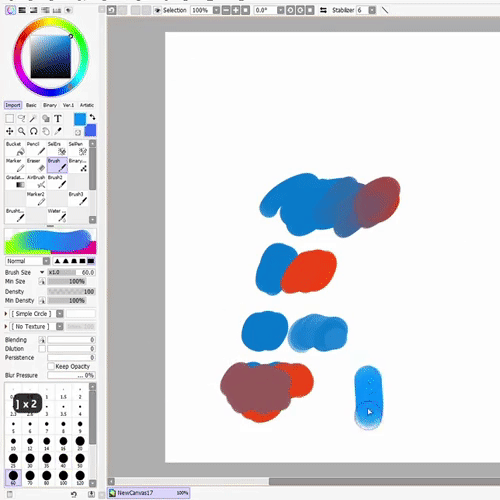The height and width of the screenshot is (500, 500).
Task: Toggle the Dilution pressure checkbox
Action: pyautogui.click(x=42, y=349)
